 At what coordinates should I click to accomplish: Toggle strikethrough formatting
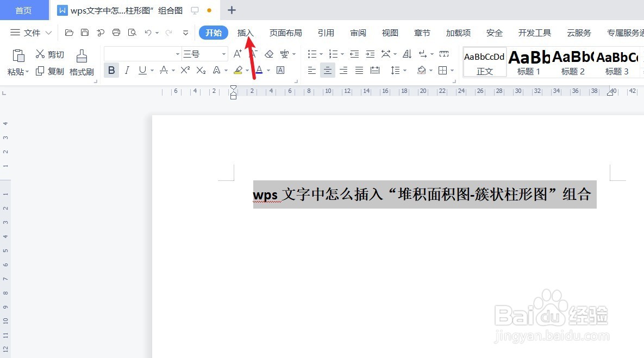click(x=164, y=70)
